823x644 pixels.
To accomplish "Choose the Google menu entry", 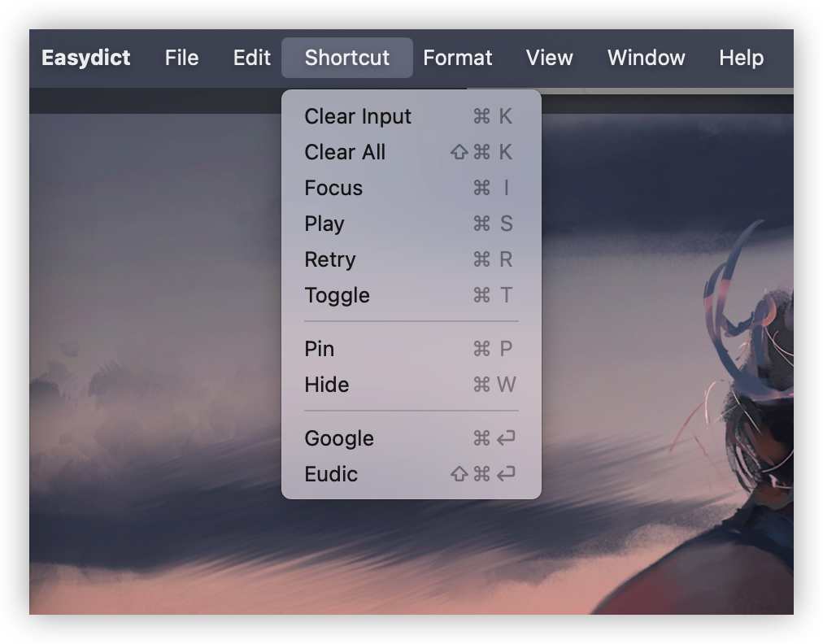I will [x=411, y=438].
